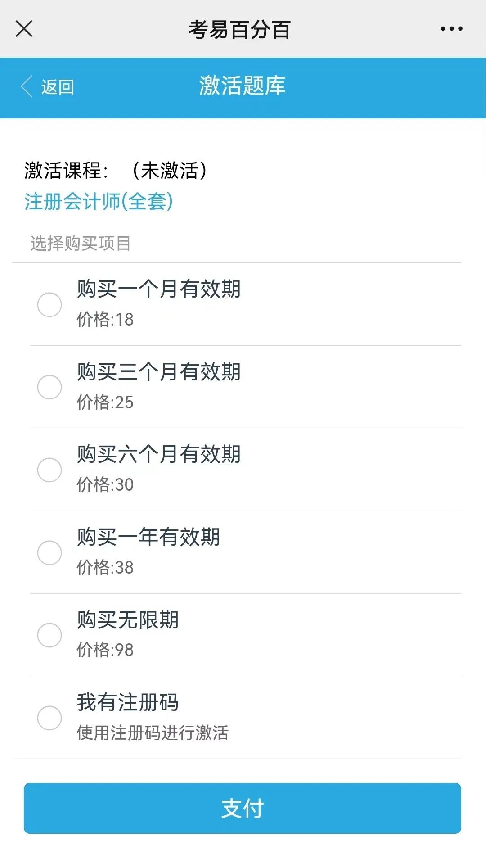Open the three-dot more options menu
The width and height of the screenshot is (486, 868).
(x=451, y=29)
